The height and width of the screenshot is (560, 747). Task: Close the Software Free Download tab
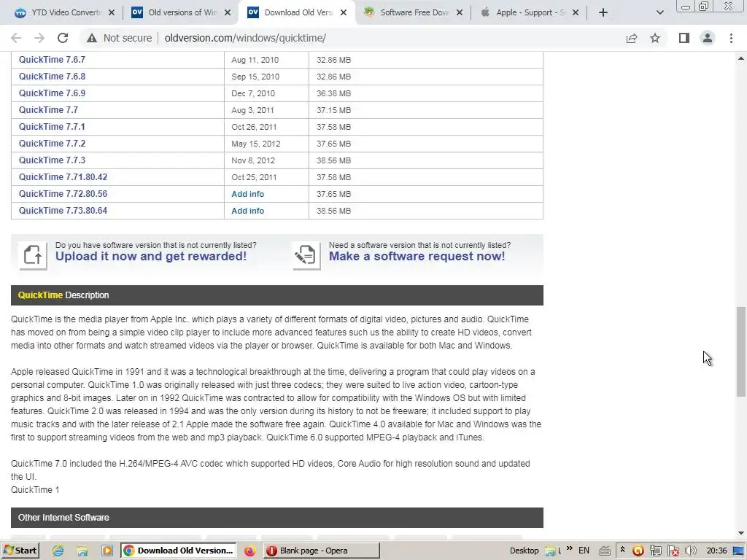point(460,12)
